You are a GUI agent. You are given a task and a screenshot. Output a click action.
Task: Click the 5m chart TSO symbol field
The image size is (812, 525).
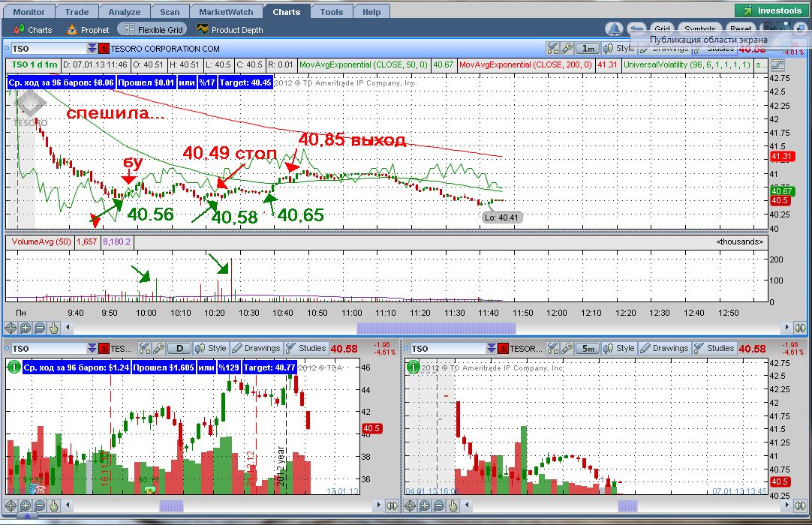point(449,349)
